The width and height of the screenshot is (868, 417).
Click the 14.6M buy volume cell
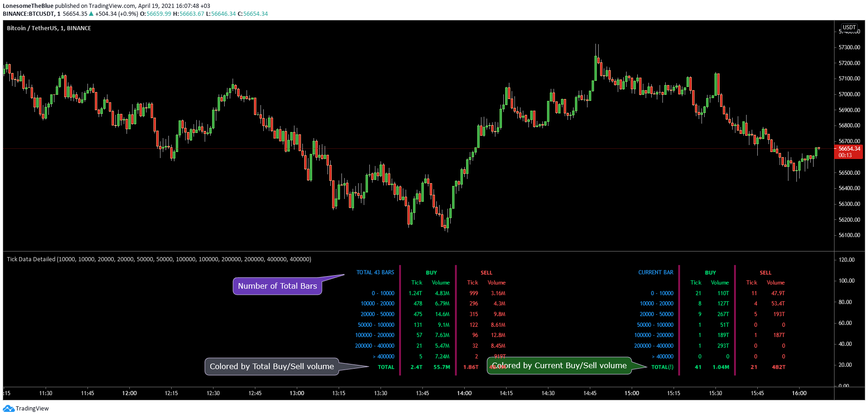442,314
